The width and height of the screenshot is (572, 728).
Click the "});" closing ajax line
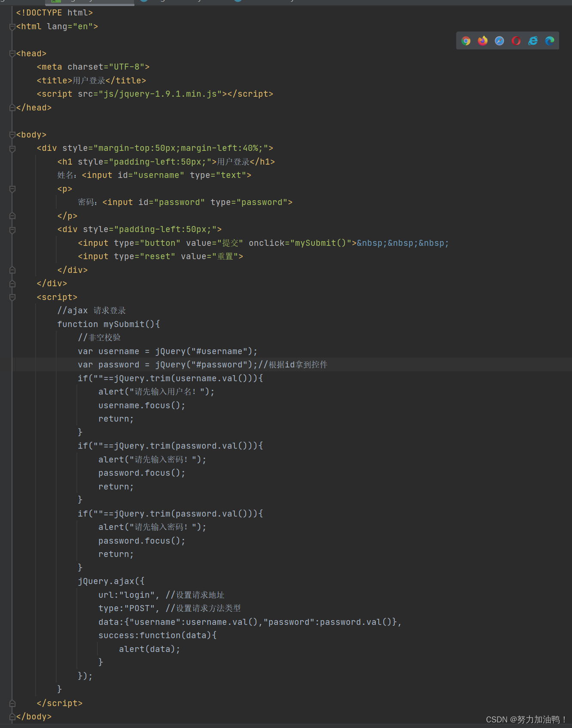[85, 676]
